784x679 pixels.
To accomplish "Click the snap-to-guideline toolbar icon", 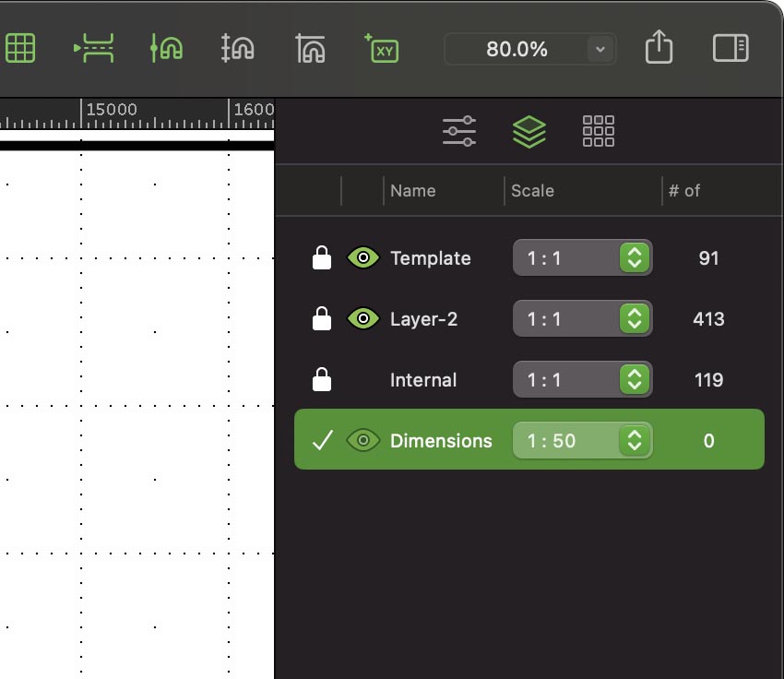I will tap(94, 48).
